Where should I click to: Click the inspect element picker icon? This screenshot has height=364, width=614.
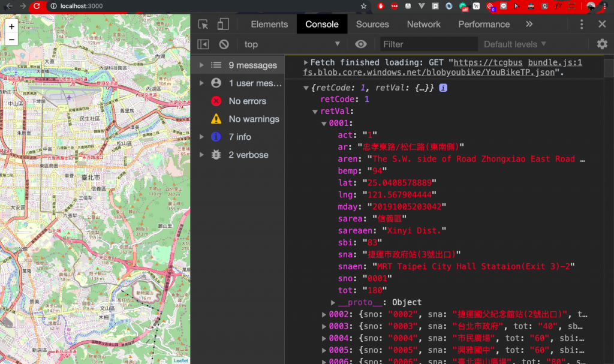pyautogui.click(x=203, y=25)
